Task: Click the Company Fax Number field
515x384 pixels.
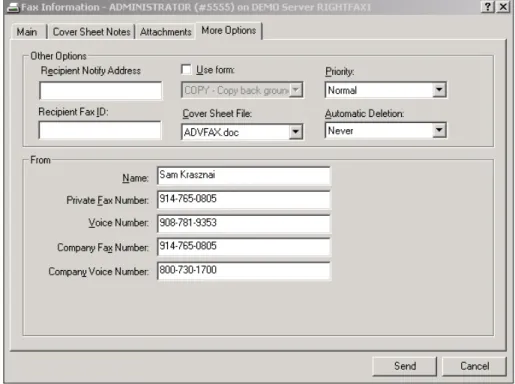Action: [x=244, y=247]
